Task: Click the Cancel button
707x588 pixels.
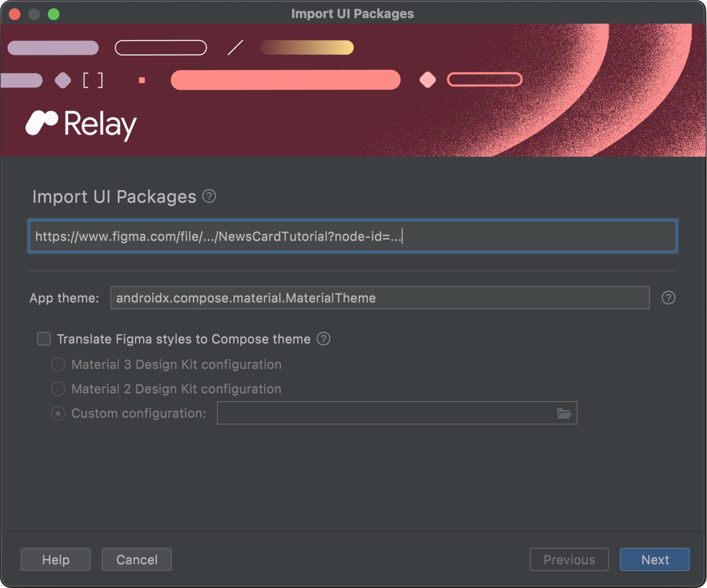Action: coord(137,559)
